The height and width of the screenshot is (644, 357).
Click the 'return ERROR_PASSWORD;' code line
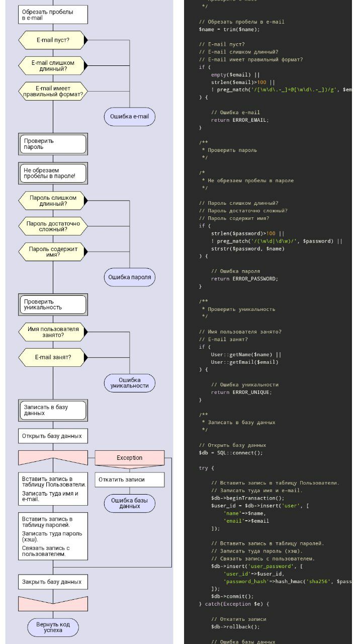244,279
